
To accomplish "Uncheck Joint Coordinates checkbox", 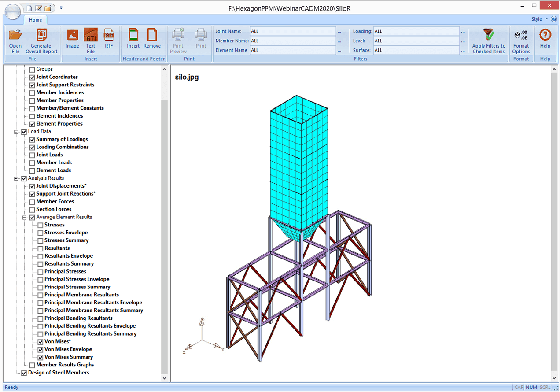I will click(x=33, y=77).
